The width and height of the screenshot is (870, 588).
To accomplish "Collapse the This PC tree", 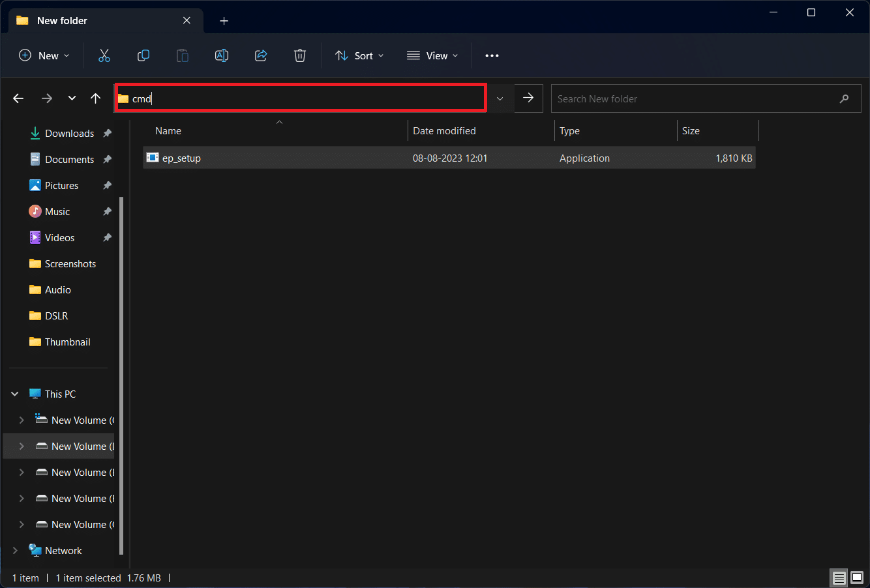I will click(x=14, y=394).
